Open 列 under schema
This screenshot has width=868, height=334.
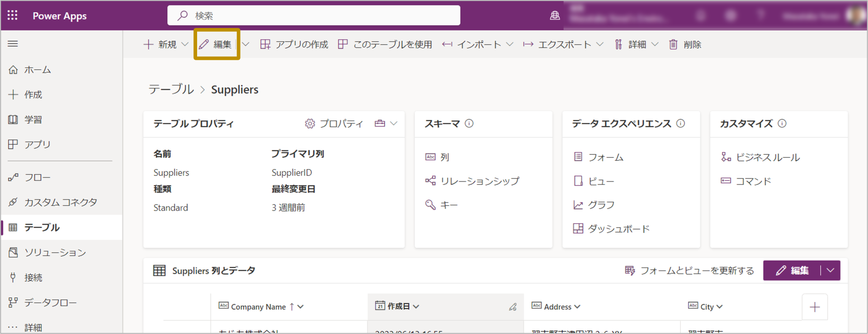[x=437, y=157]
